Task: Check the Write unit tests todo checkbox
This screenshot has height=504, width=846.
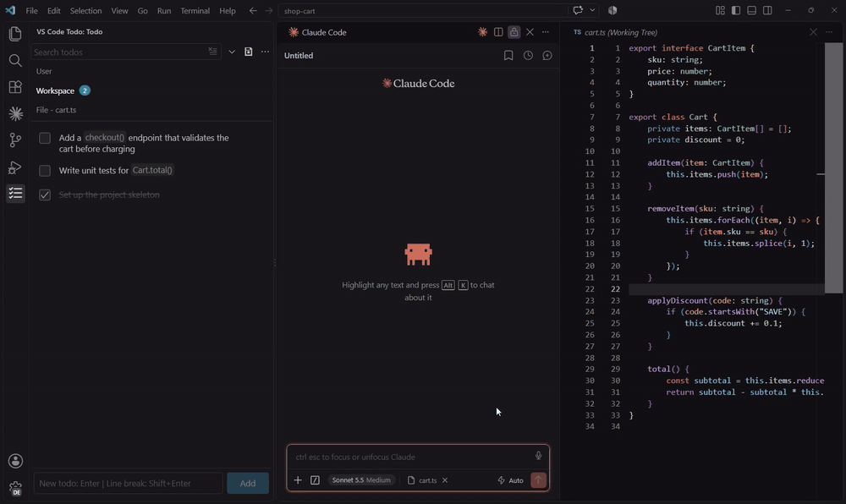Action: click(x=45, y=170)
